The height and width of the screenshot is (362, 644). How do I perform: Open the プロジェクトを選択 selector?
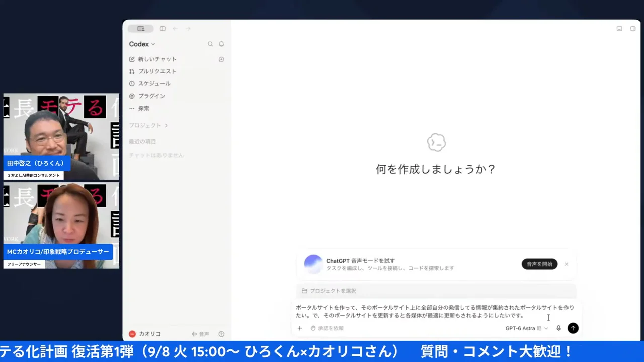coord(329,291)
